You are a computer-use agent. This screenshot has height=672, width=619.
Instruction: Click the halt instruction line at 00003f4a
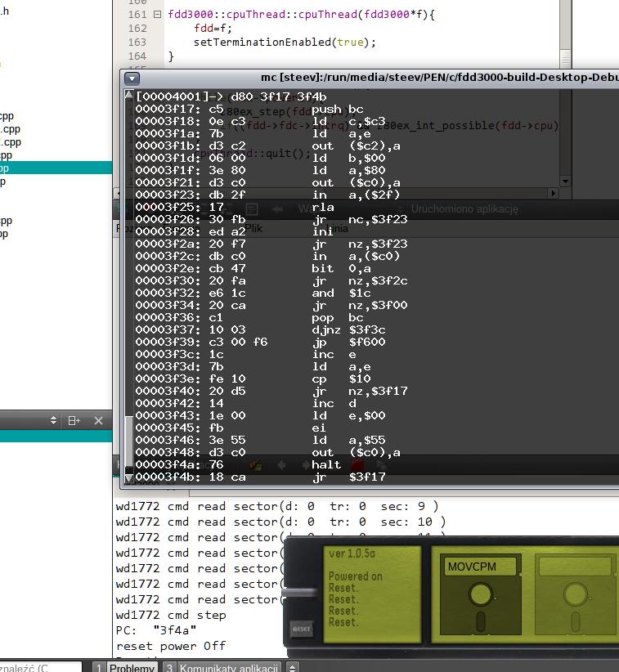pos(238,464)
